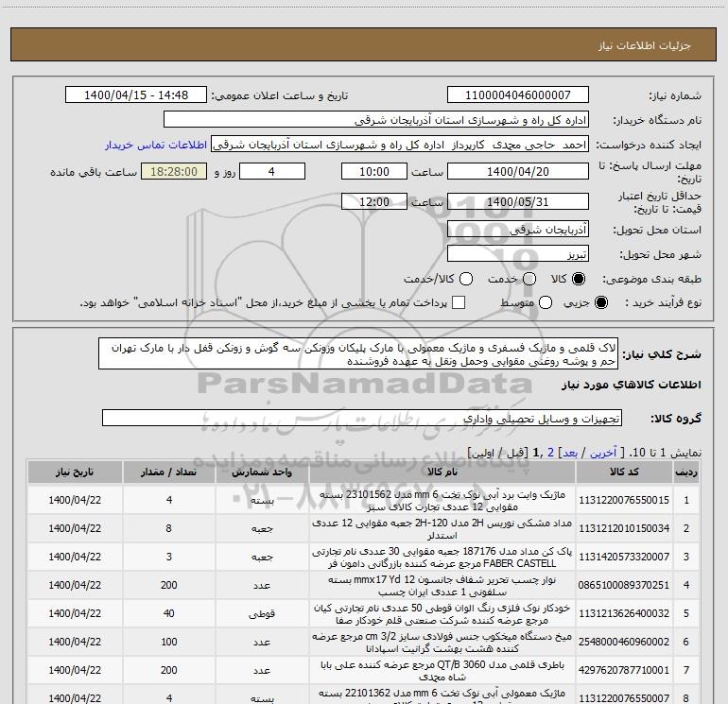Toggle the اسناد خزانه اسلامی payment checkbox
The image size is (728, 704).
point(459,302)
